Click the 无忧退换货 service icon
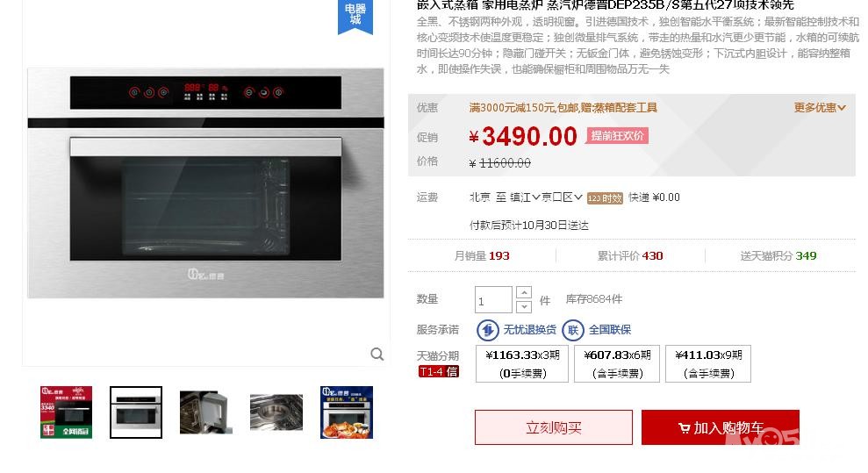The image size is (868, 473). [488, 330]
